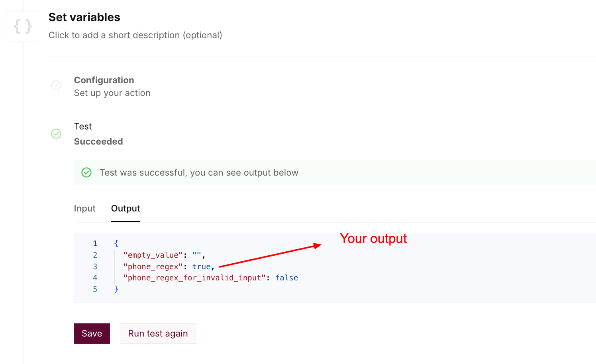
Task: Click the false value in output
Action: (286, 278)
